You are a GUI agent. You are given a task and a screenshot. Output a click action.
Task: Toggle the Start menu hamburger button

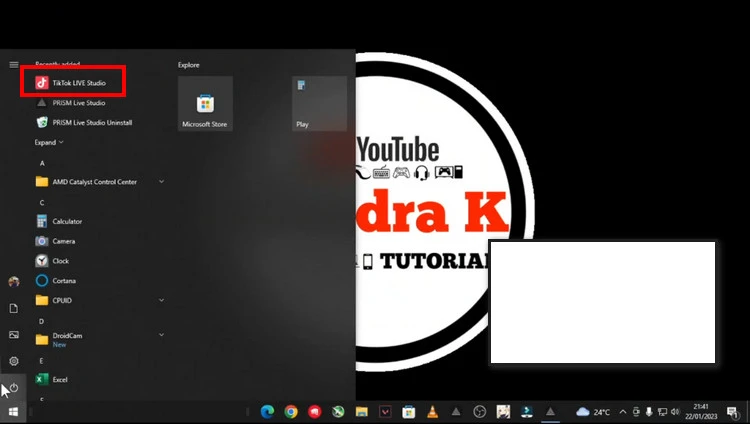click(14, 65)
